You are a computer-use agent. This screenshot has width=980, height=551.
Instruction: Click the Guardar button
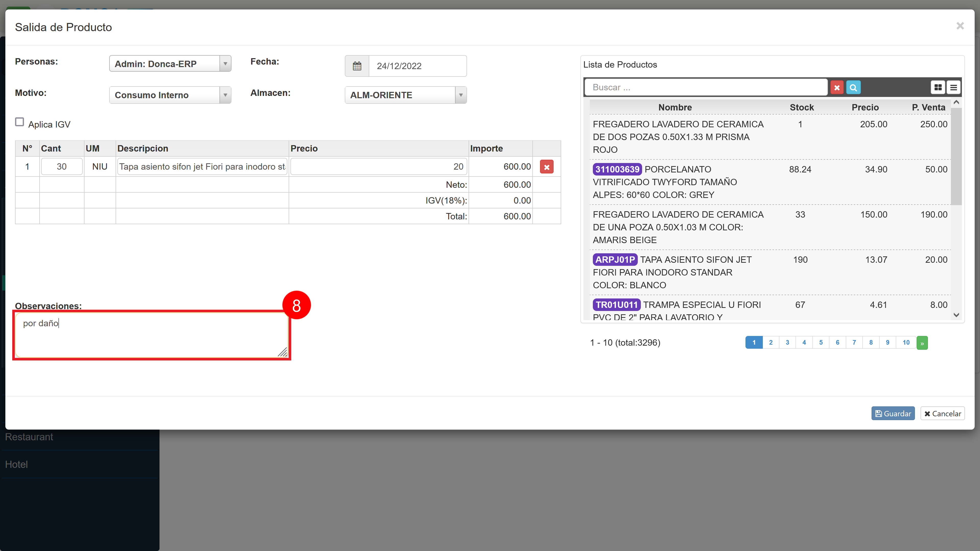pyautogui.click(x=893, y=413)
